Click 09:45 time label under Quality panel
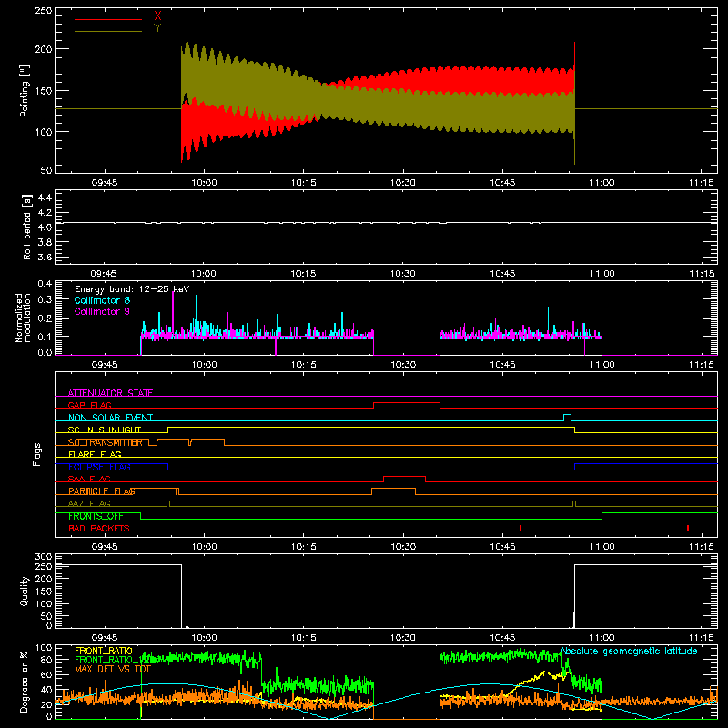This screenshot has width=728, height=728. [x=105, y=638]
